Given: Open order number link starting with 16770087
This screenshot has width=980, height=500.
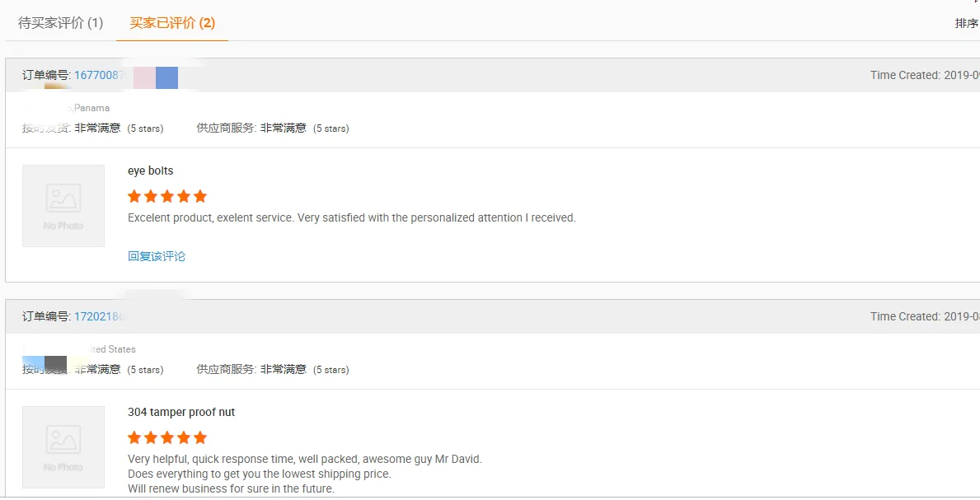Looking at the screenshot, I should tap(99, 75).
